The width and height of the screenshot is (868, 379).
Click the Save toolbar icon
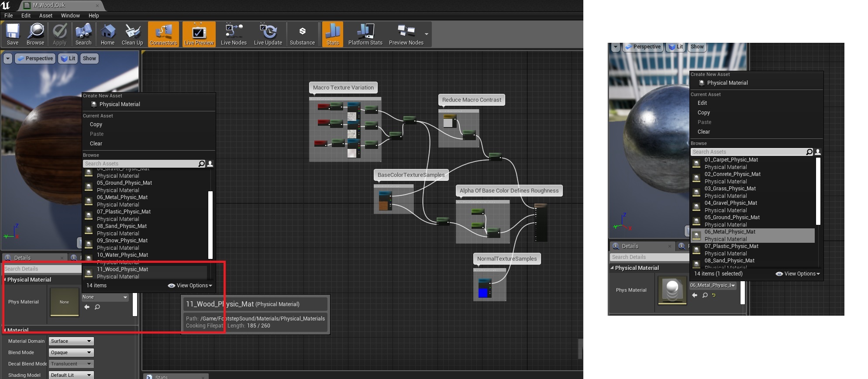point(13,34)
